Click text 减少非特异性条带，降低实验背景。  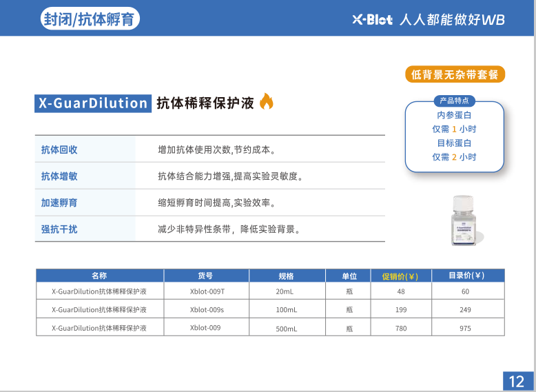click(x=229, y=229)
